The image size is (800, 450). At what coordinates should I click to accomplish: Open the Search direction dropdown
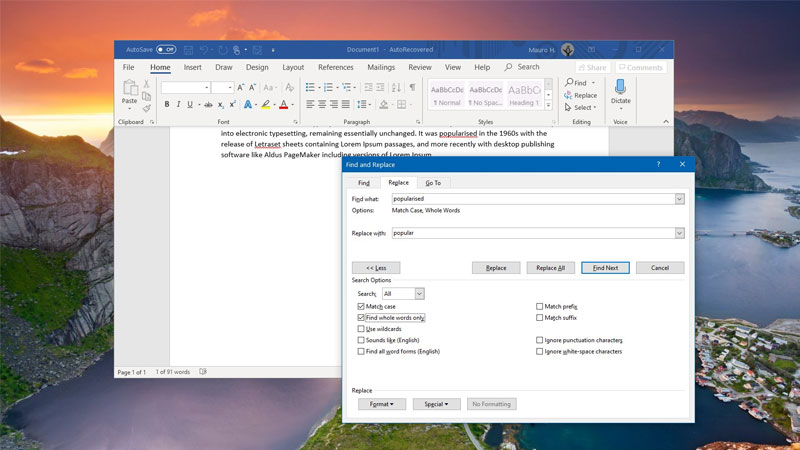[x=419, y=294]
